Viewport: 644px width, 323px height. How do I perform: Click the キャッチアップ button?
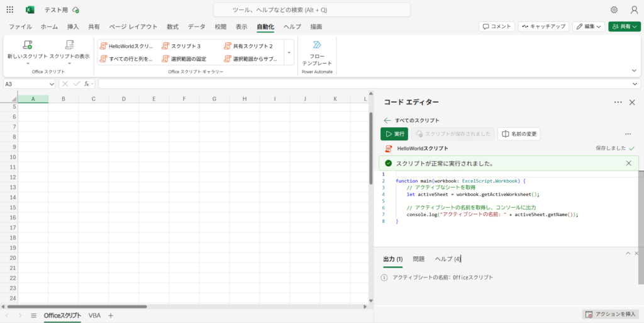543,26
